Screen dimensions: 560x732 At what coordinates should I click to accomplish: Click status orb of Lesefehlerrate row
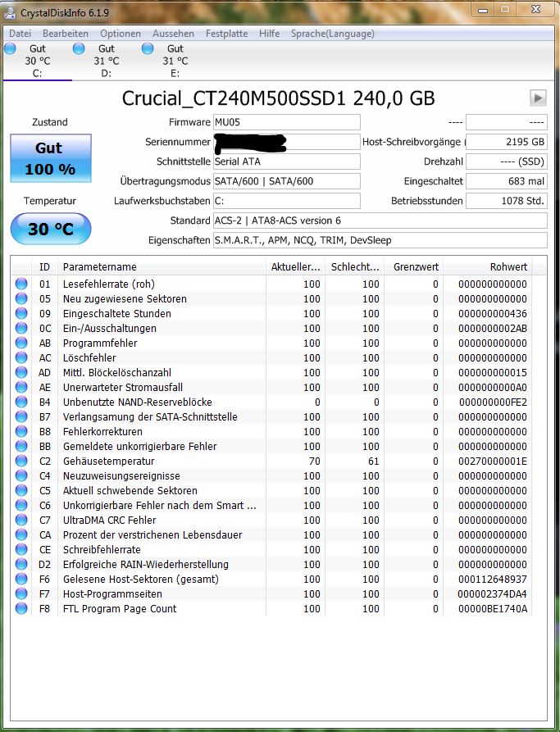(21, 284)
